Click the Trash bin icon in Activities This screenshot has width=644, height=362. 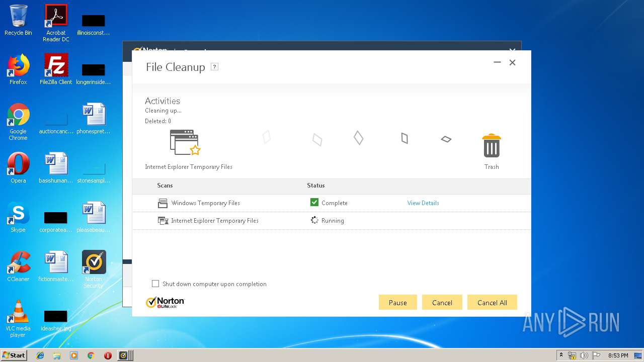click(492, 146)
